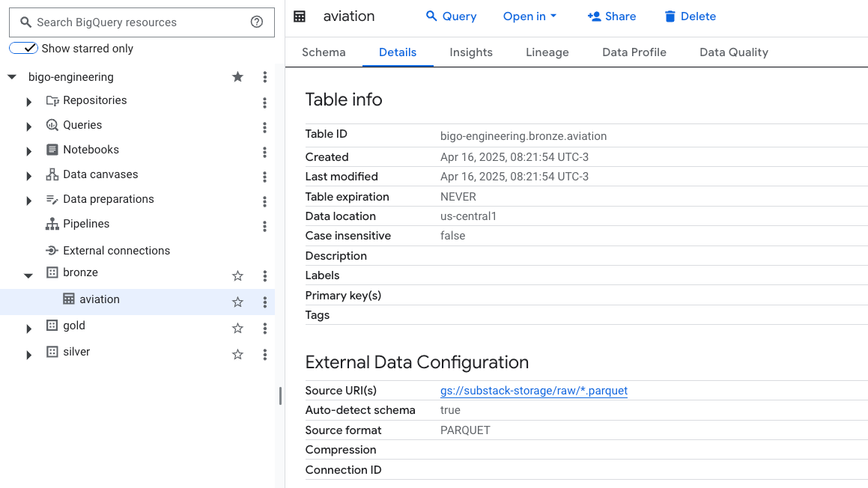The width and height of the screenshot is (868, 488).
Task: Open more actions for Repositories
Action: [x=264, y=103]
